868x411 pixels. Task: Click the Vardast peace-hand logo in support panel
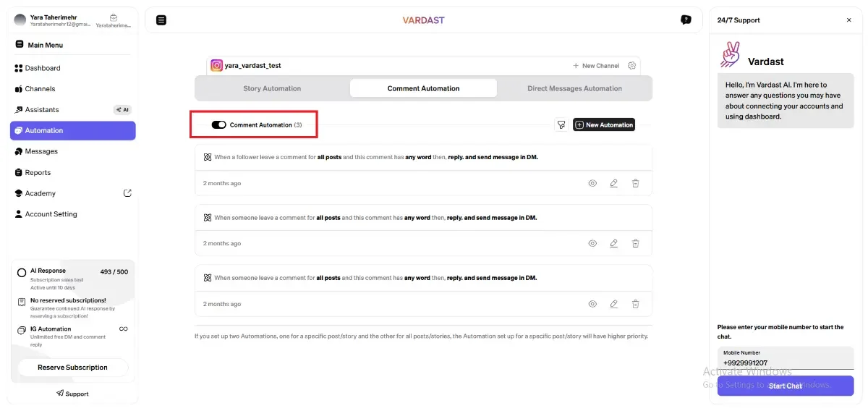click(731, 56)
